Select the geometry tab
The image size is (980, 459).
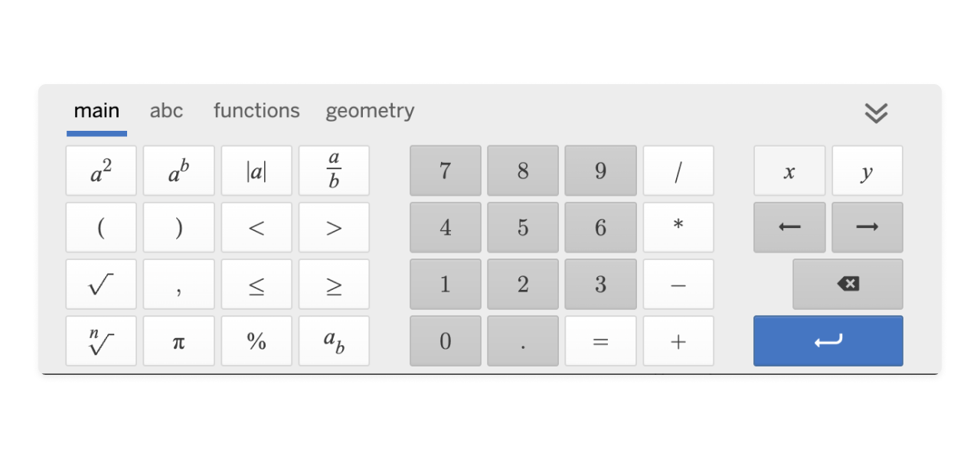370,111
